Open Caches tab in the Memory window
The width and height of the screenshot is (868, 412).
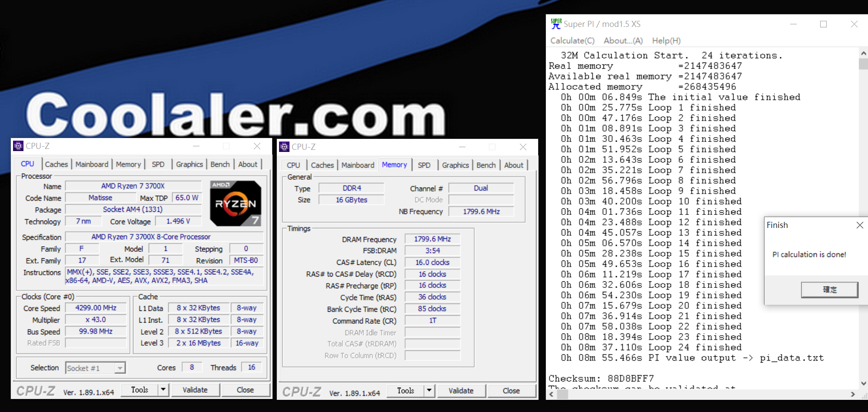click(323, 165)
